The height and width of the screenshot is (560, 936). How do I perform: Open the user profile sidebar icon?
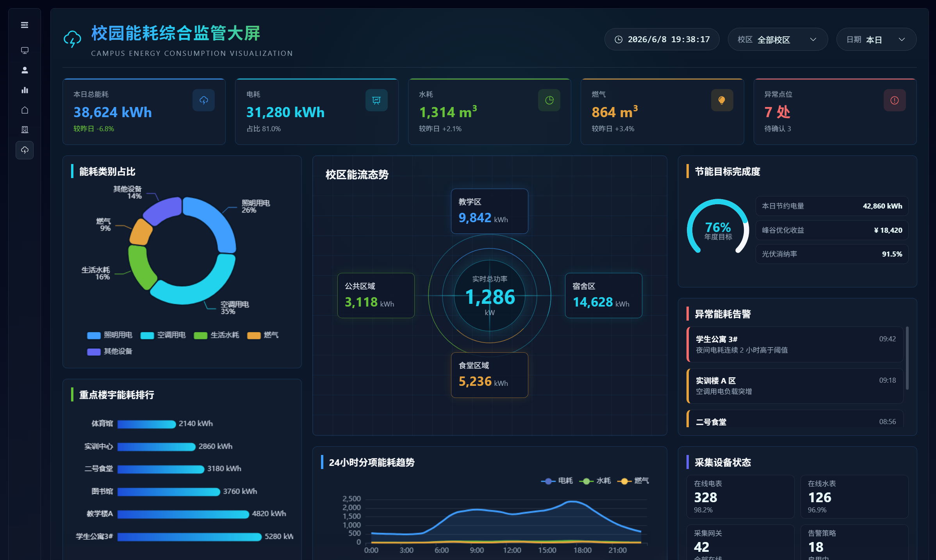click(25, 70)
